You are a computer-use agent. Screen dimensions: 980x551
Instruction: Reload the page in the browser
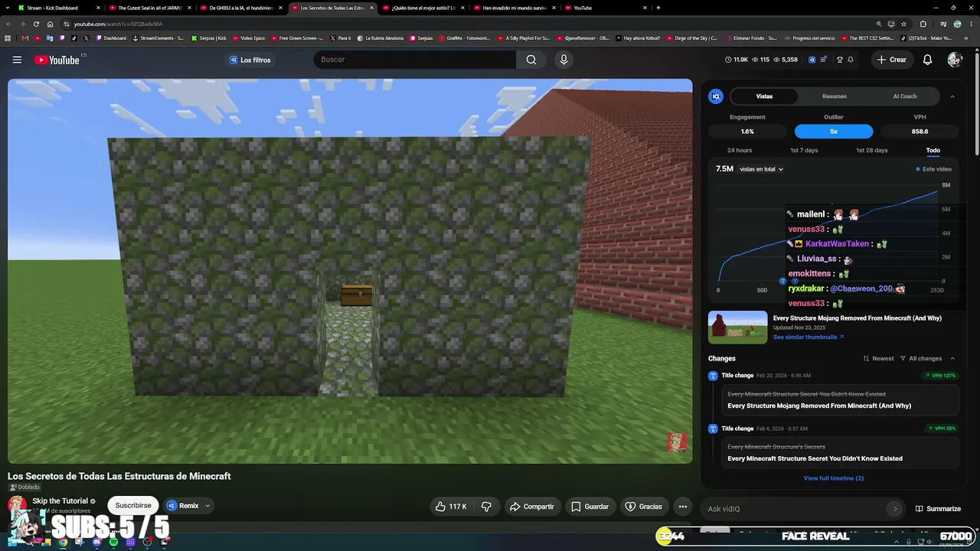[36, 24]
